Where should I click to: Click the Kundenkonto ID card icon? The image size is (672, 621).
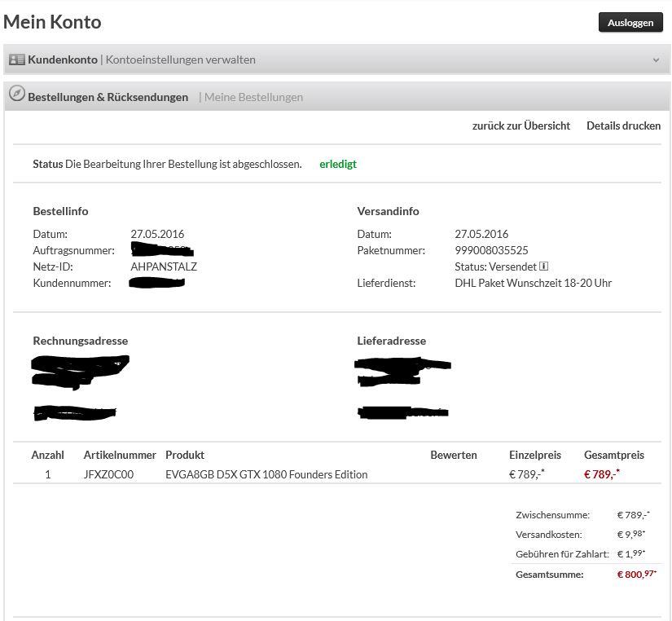[x=16, y=59]
